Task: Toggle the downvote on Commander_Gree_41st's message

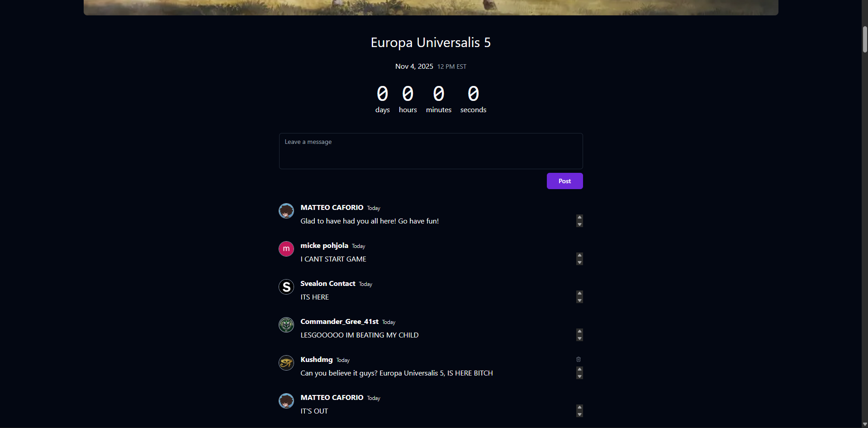Action: point(579,338)
